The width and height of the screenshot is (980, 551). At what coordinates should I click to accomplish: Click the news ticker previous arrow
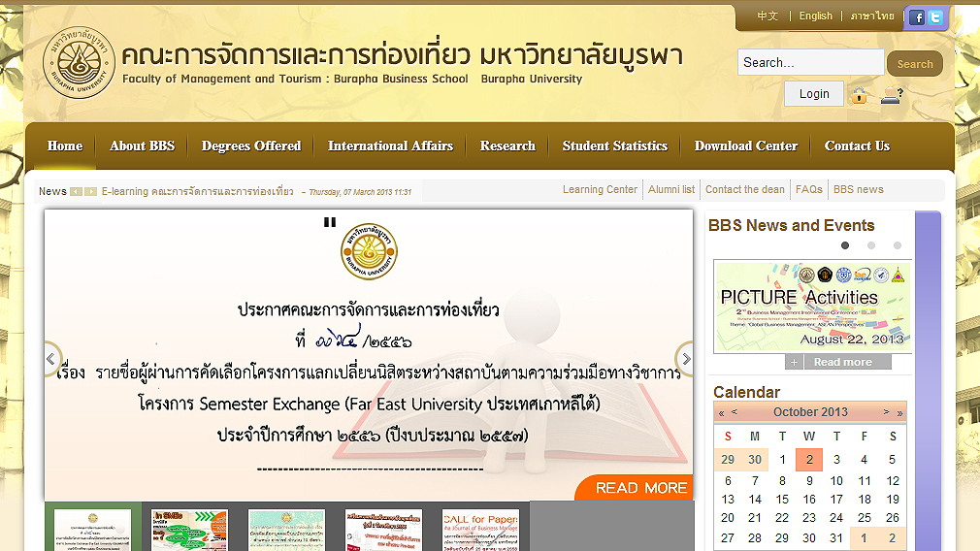(77, 192)
